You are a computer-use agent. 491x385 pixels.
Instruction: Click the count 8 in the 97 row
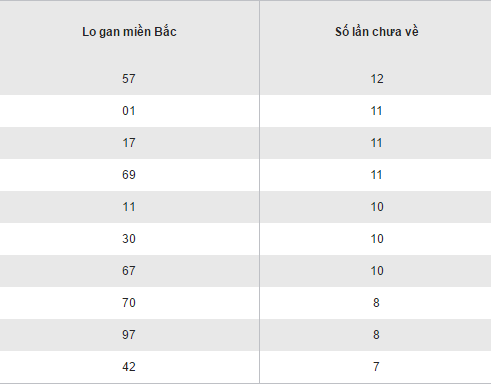click(376, 335)
